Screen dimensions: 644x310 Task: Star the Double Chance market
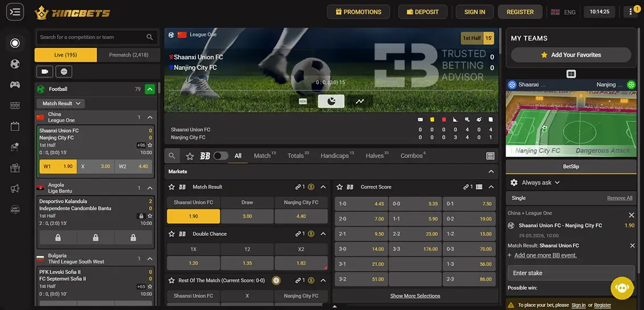(172, 234)
